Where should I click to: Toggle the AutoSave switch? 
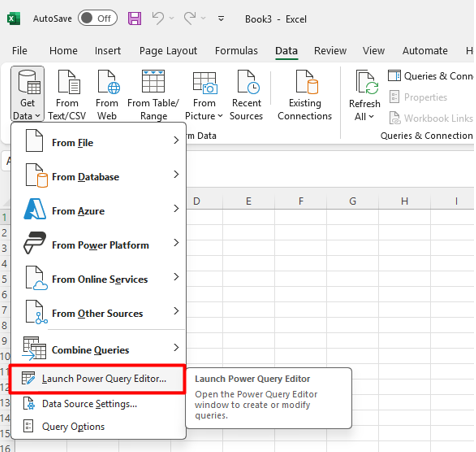97,18
